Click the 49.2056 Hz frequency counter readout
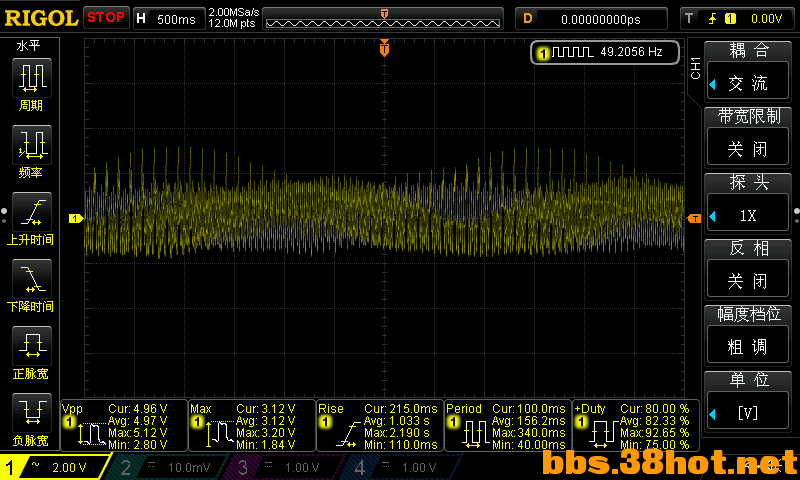800x480 pixels. pos(631,52)
